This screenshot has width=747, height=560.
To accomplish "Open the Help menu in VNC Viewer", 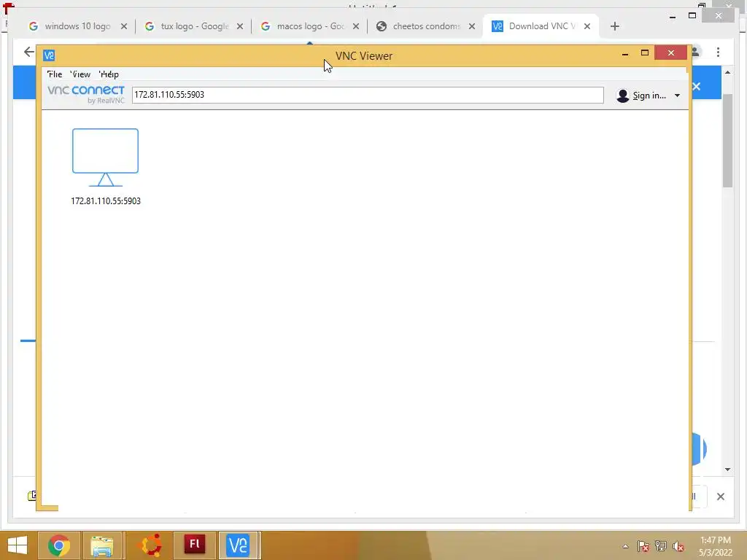I will pos(109,74).
